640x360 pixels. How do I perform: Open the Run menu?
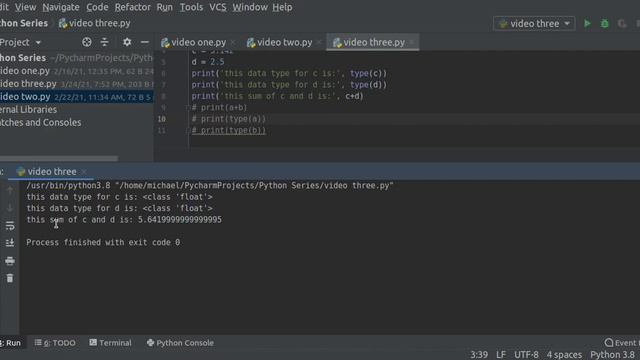click(x=164, y=7)
